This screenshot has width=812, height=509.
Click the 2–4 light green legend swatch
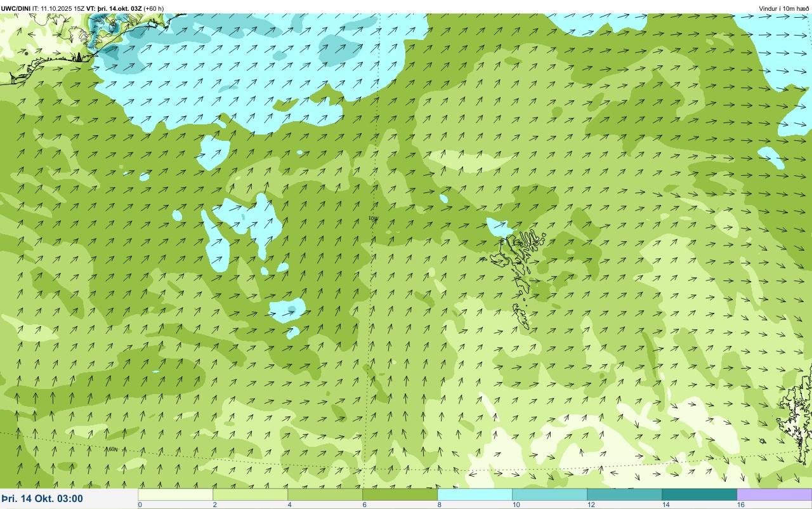coord(251,494)
